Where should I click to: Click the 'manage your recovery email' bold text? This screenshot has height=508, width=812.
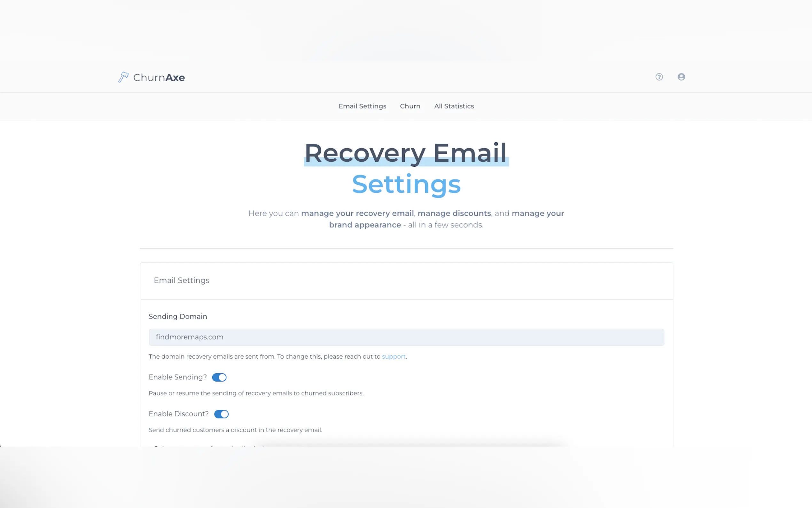(357, 213)
